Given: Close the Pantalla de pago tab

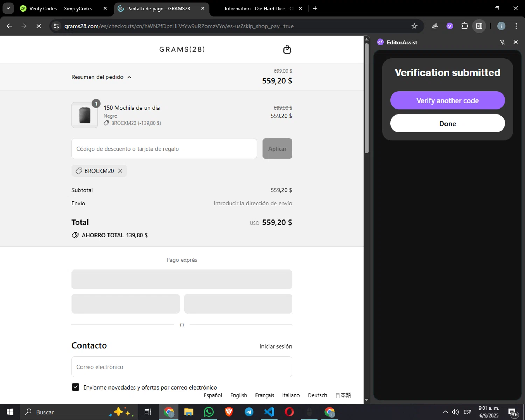Looking at the screenshot, I should click(203, 9).
